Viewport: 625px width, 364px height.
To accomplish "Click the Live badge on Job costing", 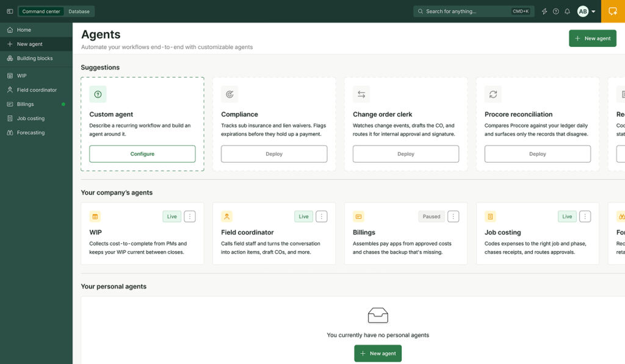I will (567, 216).
